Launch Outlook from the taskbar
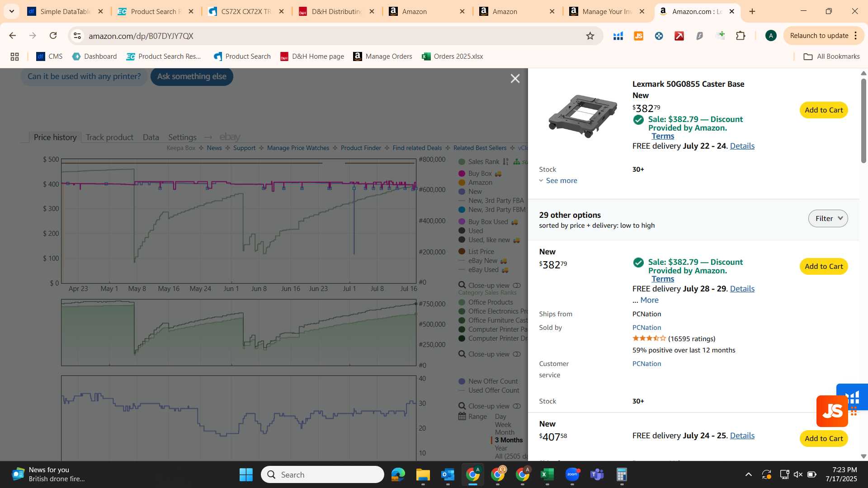Viewport: 868px width, 488px height. [448, 474]
